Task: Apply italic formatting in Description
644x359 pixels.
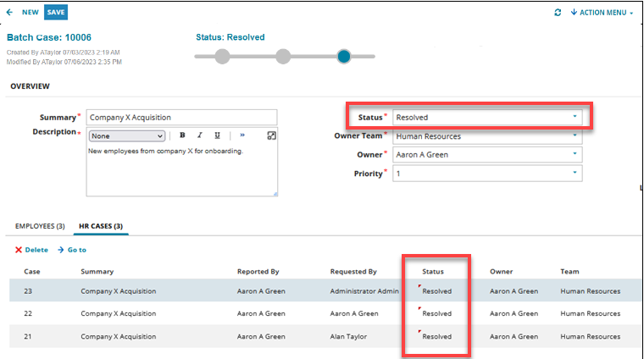Action: (200, 135)
